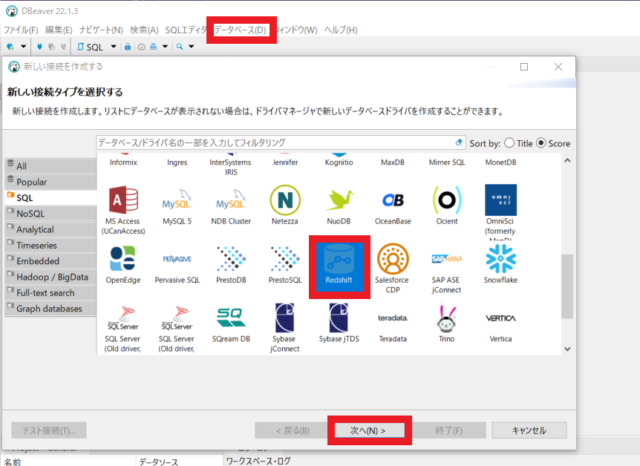Switch to Full-text search category
Viewport: 640px width, 466px height.
coord(51,293)
